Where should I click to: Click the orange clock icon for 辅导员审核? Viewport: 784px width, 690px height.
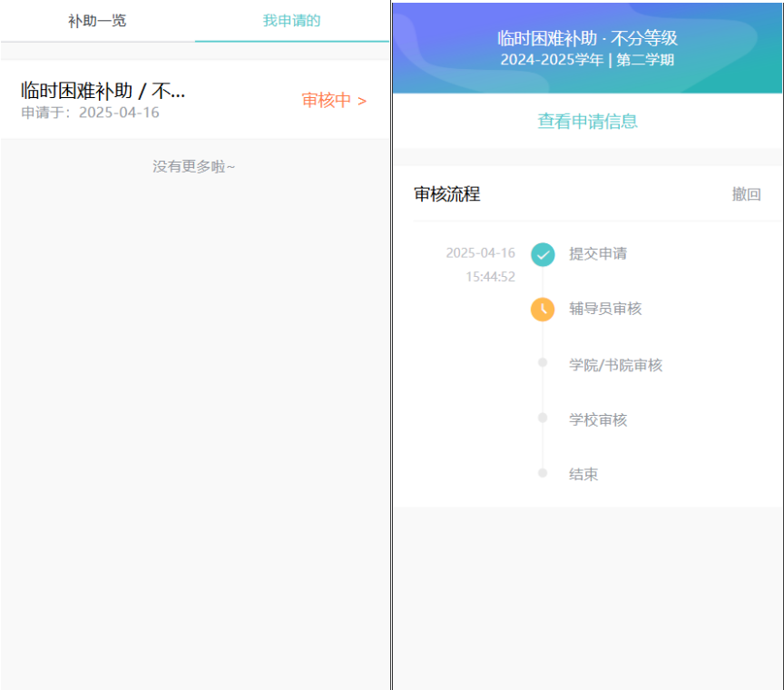click(543, 310)
